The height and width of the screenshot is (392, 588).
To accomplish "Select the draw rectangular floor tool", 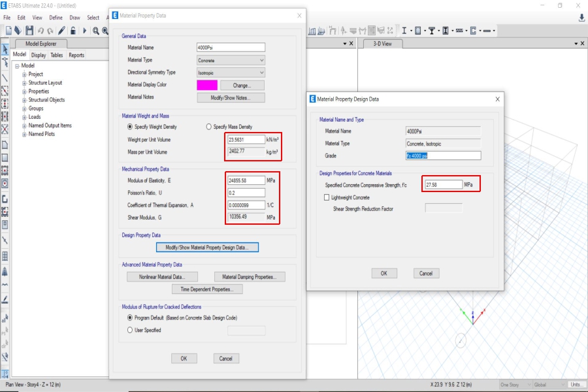I will pos(5,157).
